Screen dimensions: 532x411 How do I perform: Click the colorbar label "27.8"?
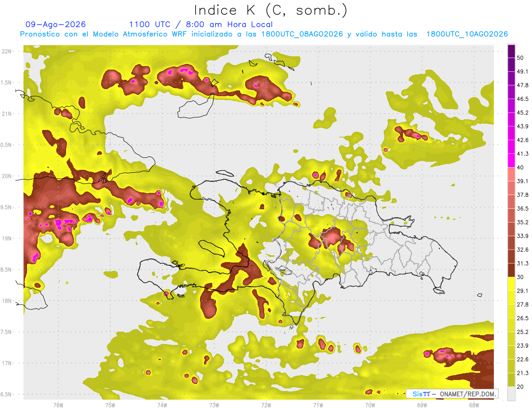point(523,305)
